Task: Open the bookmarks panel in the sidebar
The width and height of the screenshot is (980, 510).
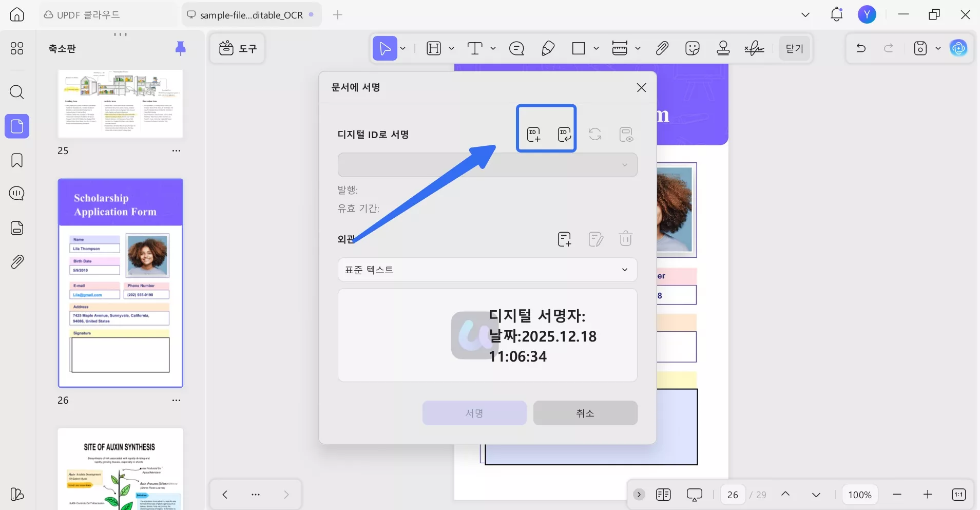Action: (x=17, y=160)
